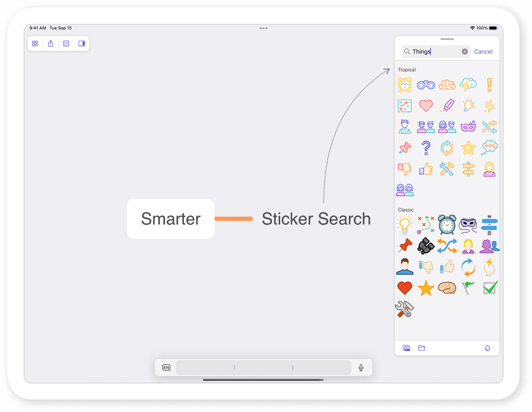Toggle the right panel visibility icon

[81, 44]
